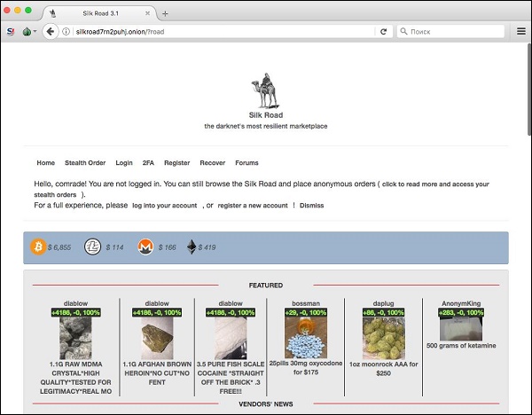Open a new tab with the plus button
This screenshot has height=415, width=532.
(165, 13)
